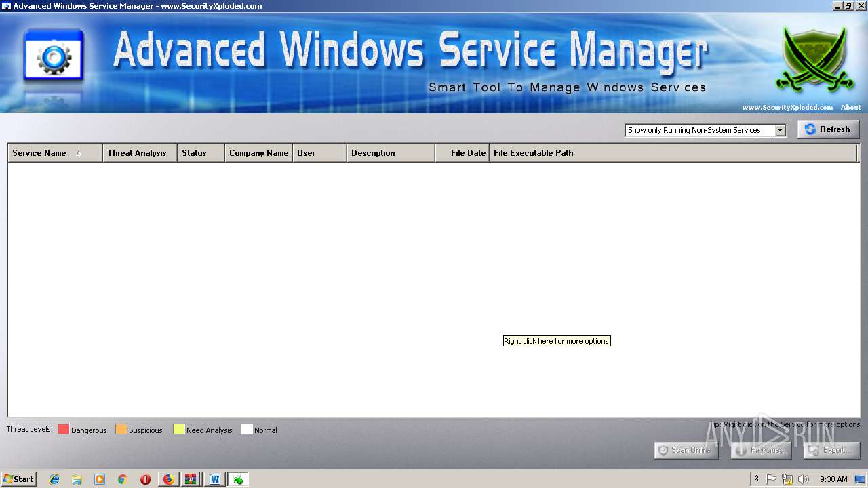This screenshot has width=868, height=488.
Task: Sort by Service Name column
Action: [55, 153]
